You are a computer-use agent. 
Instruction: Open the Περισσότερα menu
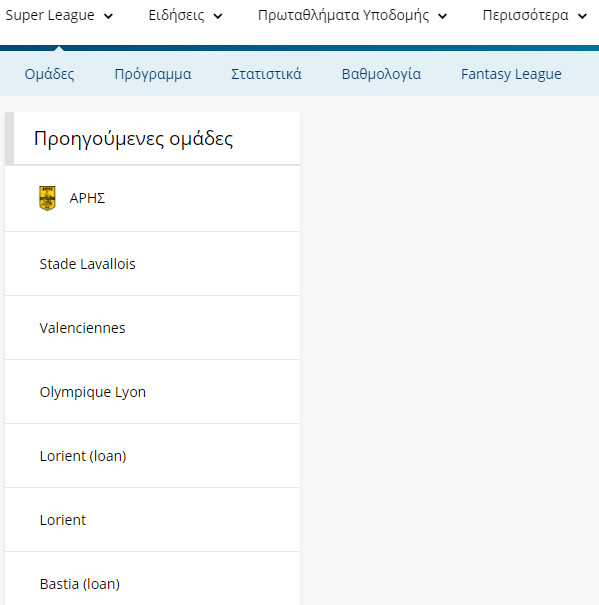tap(525, 15)
